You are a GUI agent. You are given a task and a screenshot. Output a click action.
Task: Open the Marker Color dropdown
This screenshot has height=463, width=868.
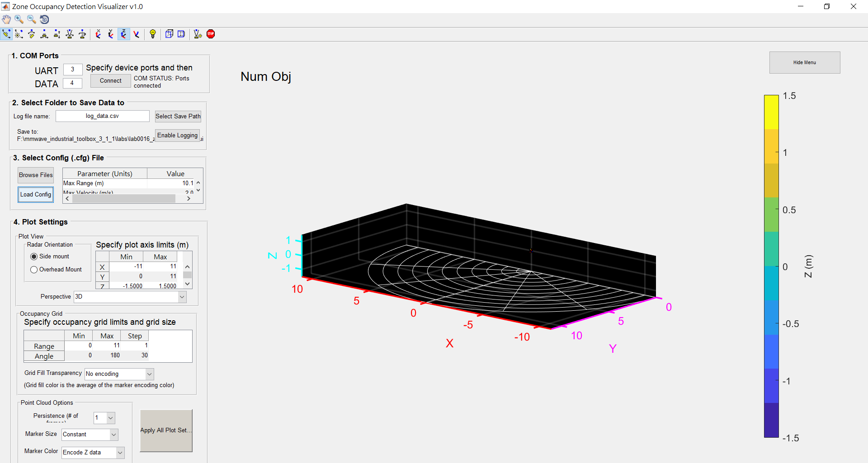click(x=120, y=453)
